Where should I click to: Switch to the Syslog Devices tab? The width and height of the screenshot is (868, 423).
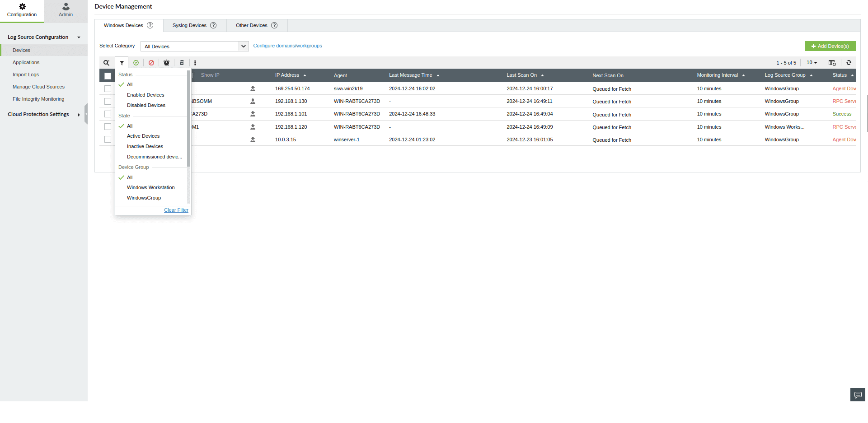point(189,25)
